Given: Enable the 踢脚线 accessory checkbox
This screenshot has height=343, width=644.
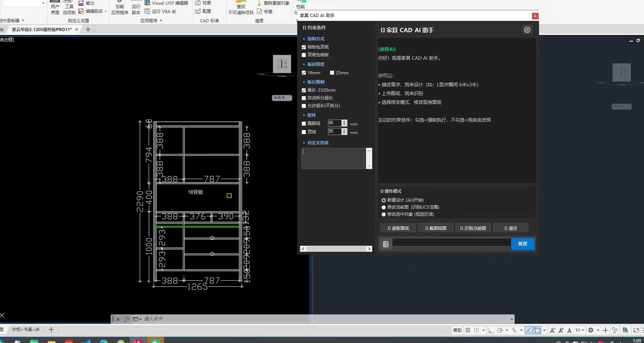Looking at the screenshot, I should click(304, 124).
